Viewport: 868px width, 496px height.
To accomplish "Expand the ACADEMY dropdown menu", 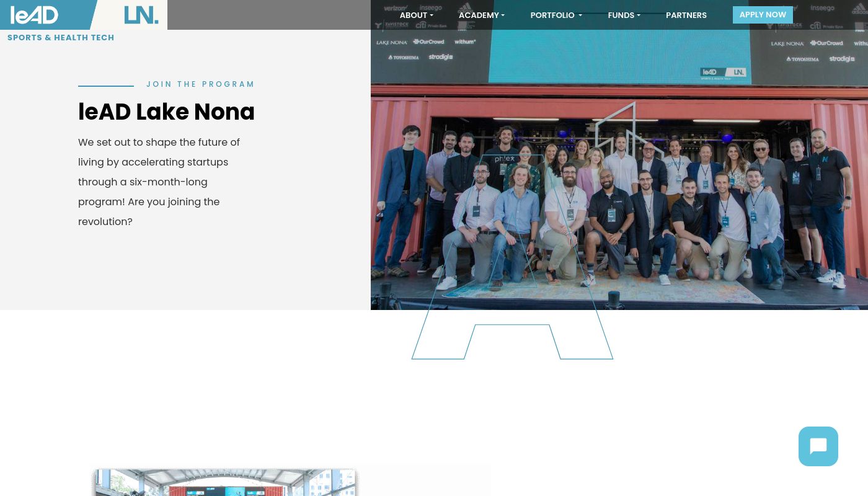I will (482, 15).
